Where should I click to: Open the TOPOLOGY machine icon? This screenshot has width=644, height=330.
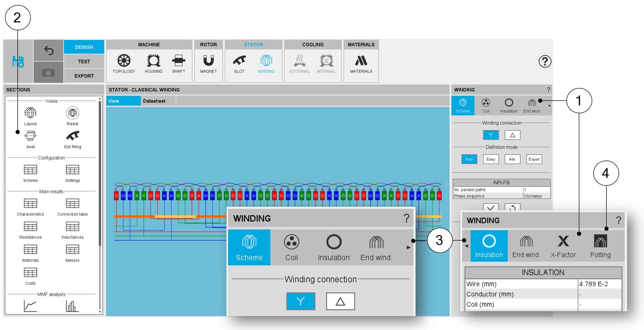(124, 65)
